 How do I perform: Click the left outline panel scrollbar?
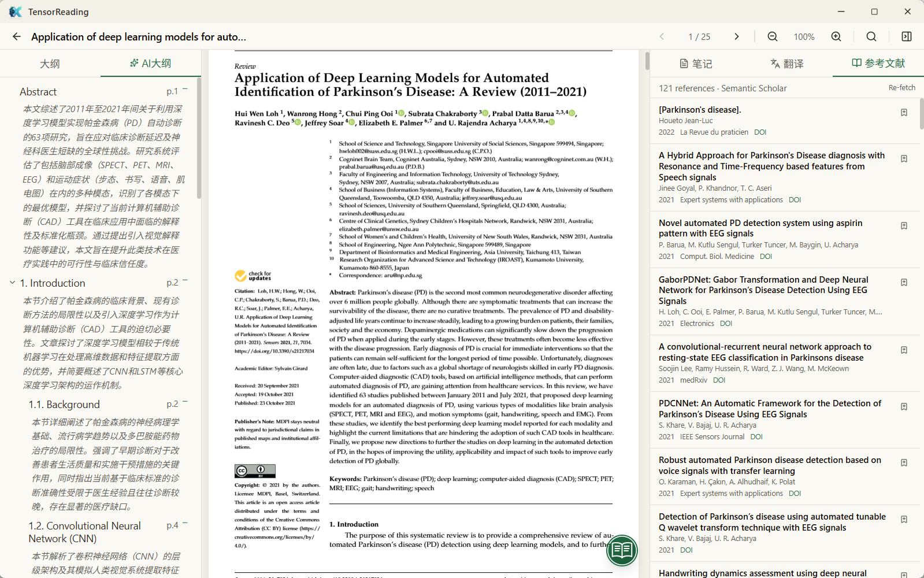pos(199,138)
